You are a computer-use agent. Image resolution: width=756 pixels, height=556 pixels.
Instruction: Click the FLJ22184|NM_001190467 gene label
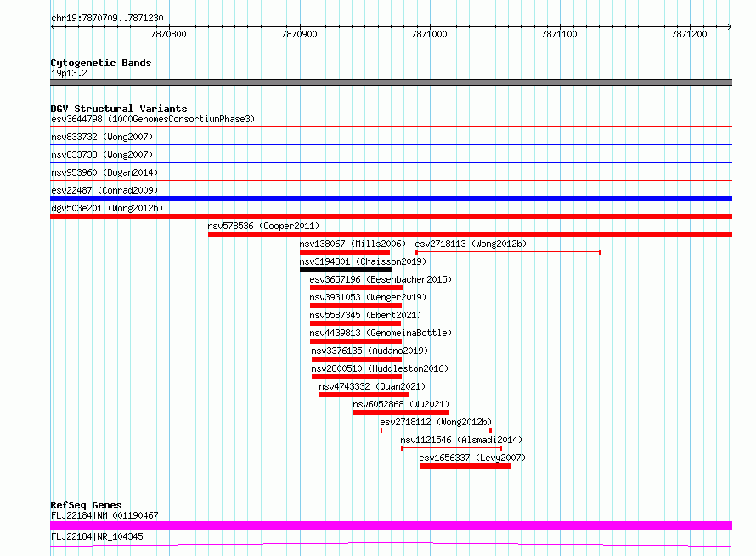click(x=104, y=515)
